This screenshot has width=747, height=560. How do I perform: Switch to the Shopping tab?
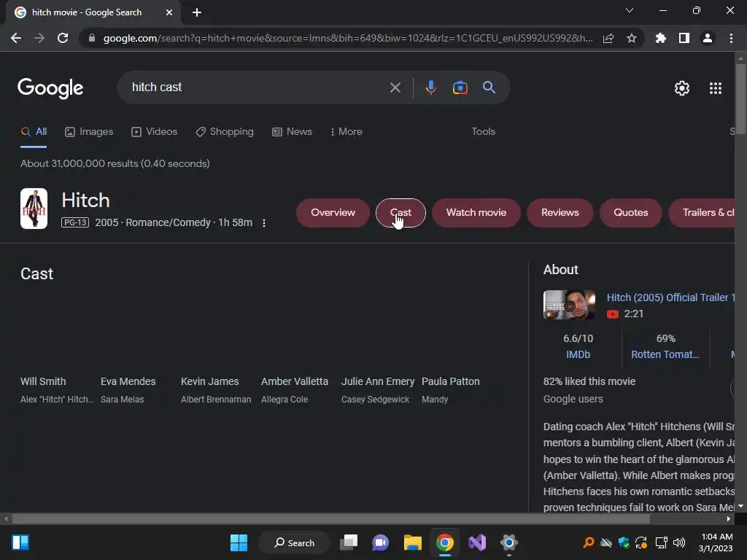point(225,132)
